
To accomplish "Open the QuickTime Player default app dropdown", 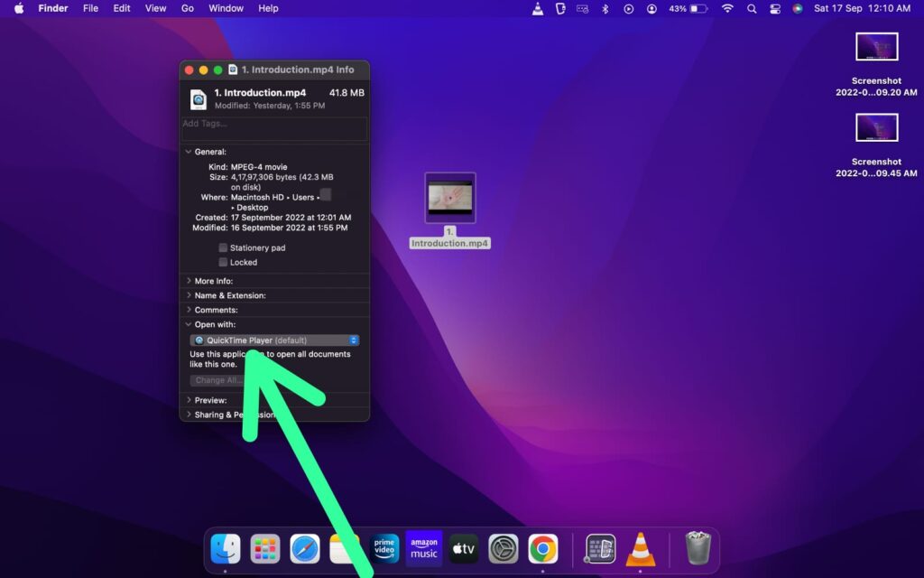I will pos(275,340).
